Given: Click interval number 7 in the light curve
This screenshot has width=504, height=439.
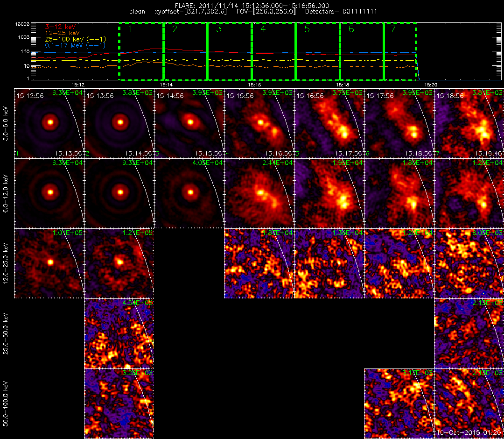Looking at the screenshot, I should pyautogui.click(x=393, y=29).
